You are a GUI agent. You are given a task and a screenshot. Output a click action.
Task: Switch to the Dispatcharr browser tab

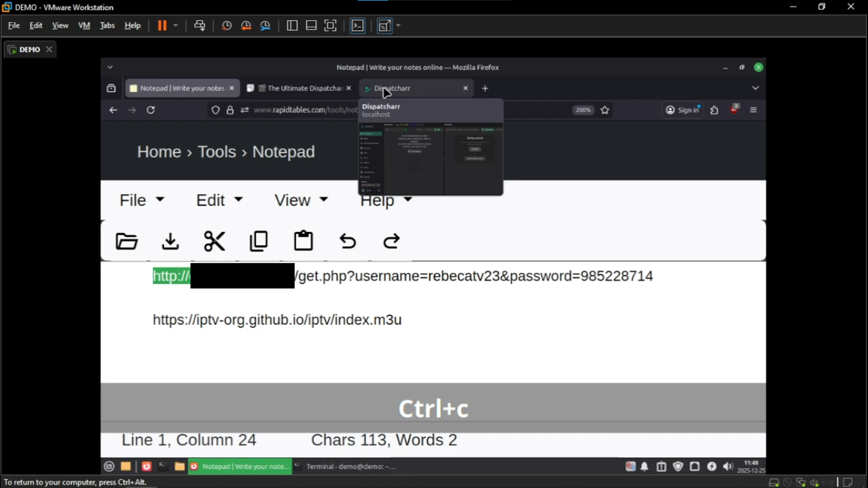pyautogui.click(x=416, y=88)
